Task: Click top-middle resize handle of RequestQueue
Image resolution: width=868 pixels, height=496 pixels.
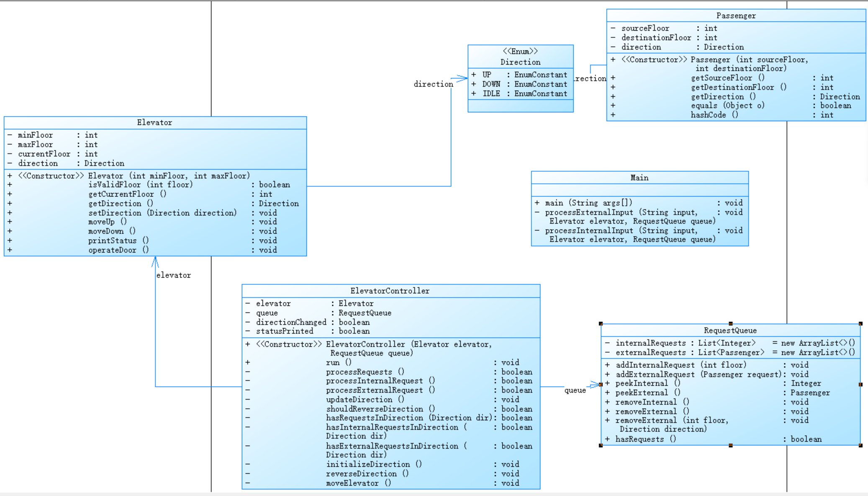Action: pyautogui.click(x=730, y=324)
